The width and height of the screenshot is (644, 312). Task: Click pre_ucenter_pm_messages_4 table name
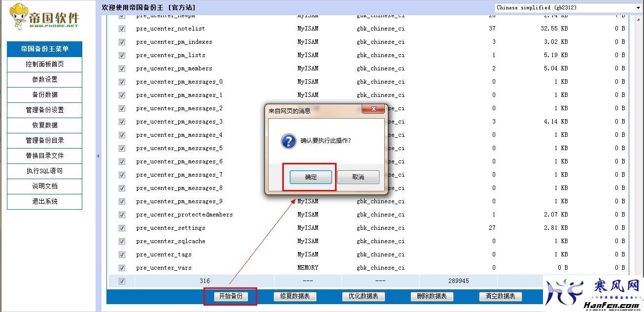click(179, 135)
